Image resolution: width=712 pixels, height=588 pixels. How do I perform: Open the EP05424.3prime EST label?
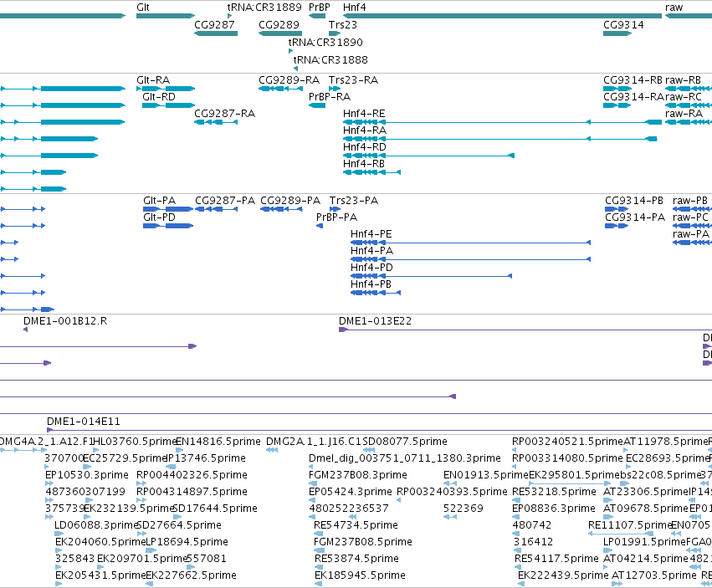tap(350, 492)
